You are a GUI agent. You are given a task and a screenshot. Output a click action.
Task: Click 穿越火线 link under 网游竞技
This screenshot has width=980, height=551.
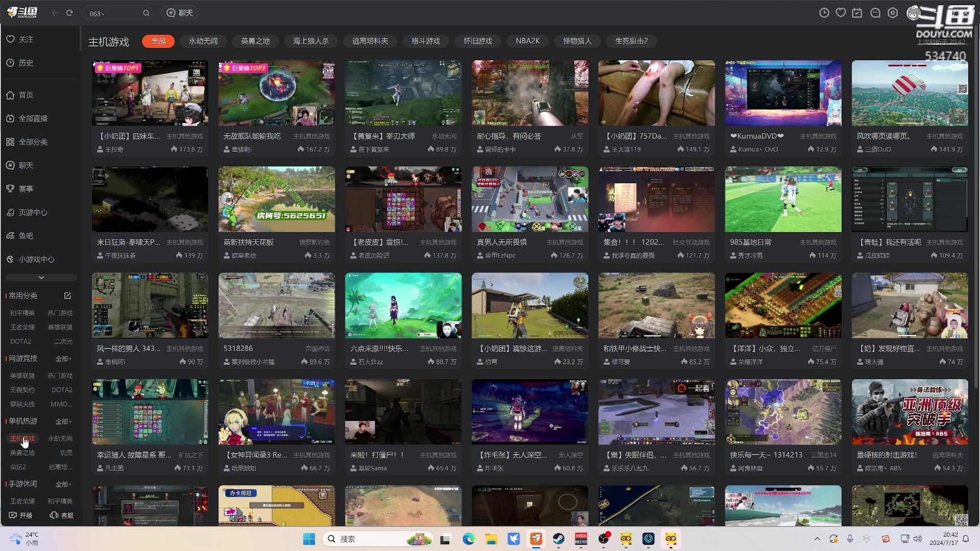(x=22, y=404)
